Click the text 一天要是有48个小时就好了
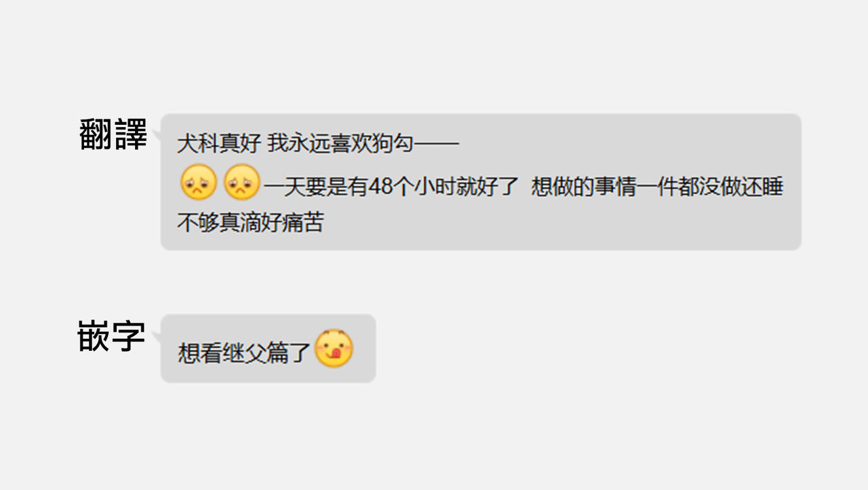Image resolution: width=868 pixels, height=490 pixels. coord(391,187)
